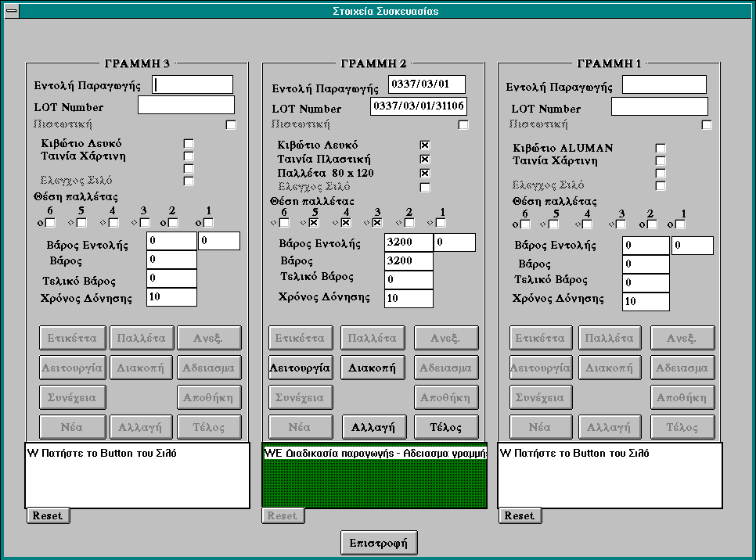
Task: Check pallet position 6 in ΓΡΑΜΜΗ 1
Action: [526, 225]
